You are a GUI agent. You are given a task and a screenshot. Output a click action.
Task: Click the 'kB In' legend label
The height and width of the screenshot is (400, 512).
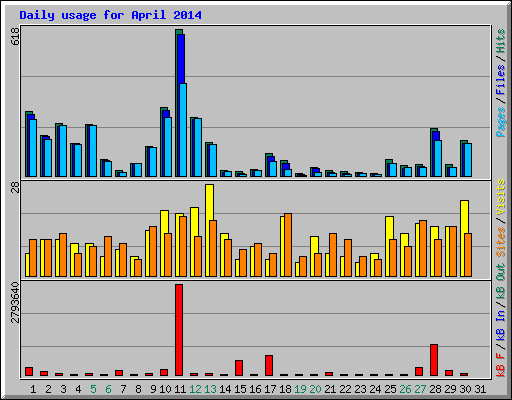tap(500, 325)
